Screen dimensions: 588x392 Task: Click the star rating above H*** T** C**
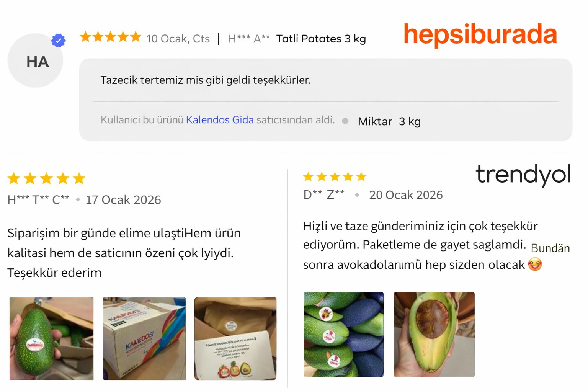(46, 178)
